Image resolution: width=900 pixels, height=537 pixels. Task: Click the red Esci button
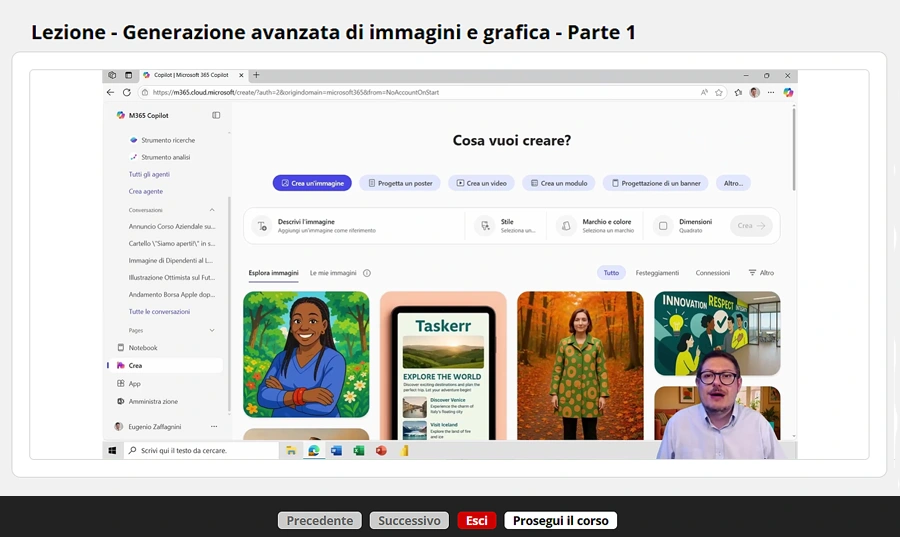(x=476, y=520)
